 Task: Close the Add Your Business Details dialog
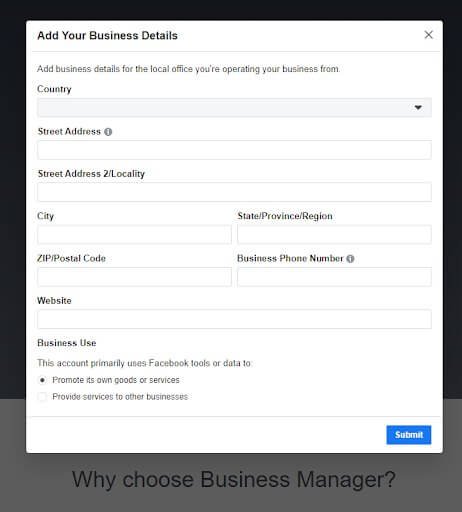click(429, 35)
